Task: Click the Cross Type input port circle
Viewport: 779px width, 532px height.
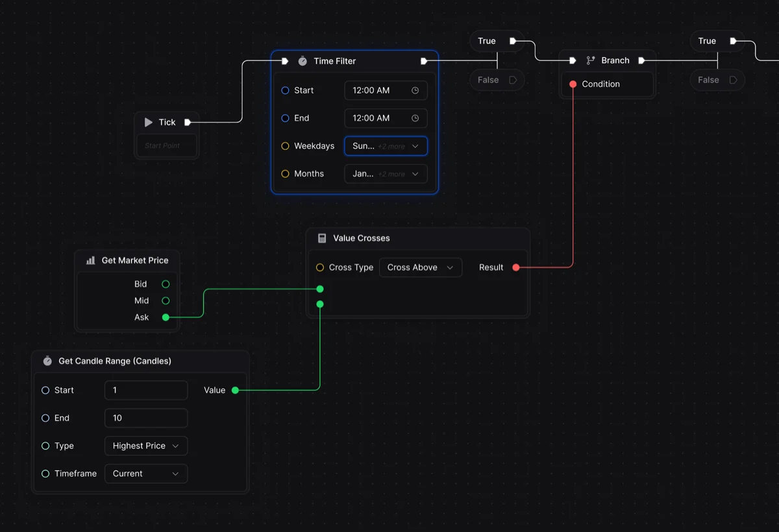Action: [x=320, y=267]
